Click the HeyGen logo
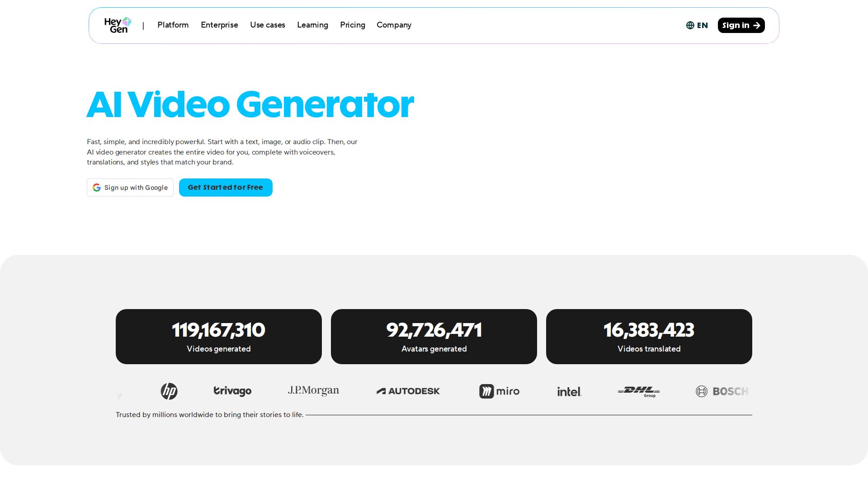868x488 pixels. [x=118, y=25]
